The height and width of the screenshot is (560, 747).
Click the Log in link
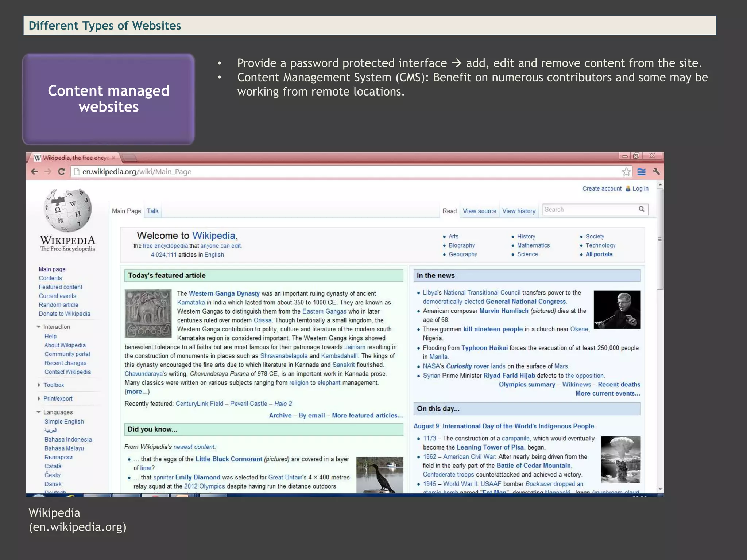tap(640, 188)
